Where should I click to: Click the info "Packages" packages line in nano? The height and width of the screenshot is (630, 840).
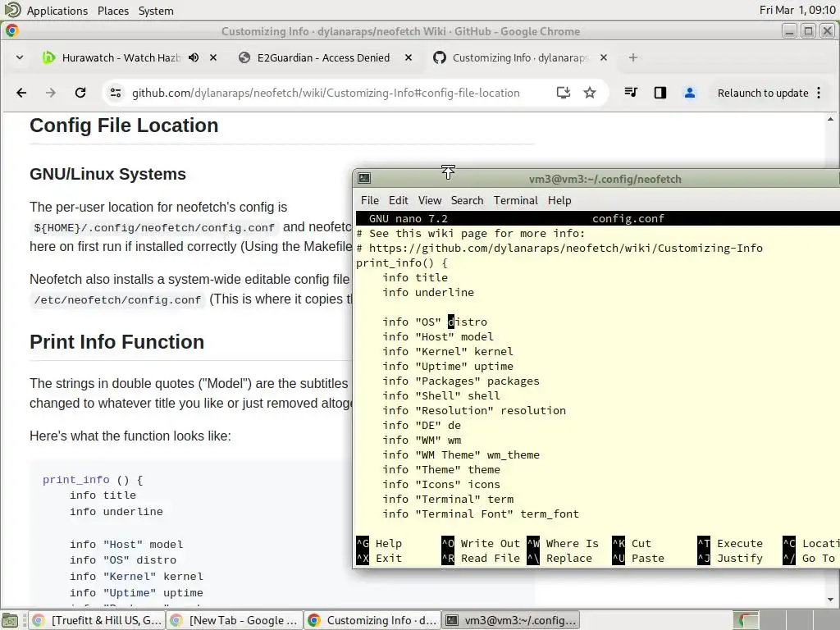[x=461, y=381]
